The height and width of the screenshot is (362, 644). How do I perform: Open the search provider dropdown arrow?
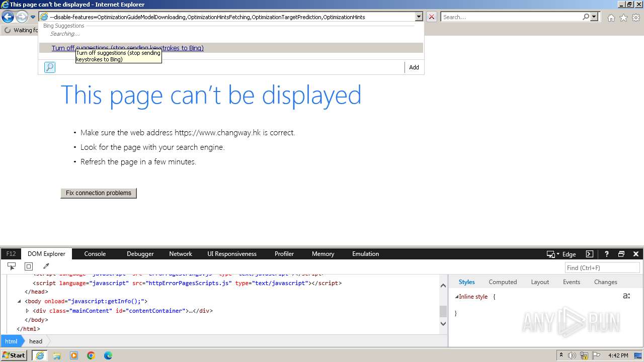point(594,17)
